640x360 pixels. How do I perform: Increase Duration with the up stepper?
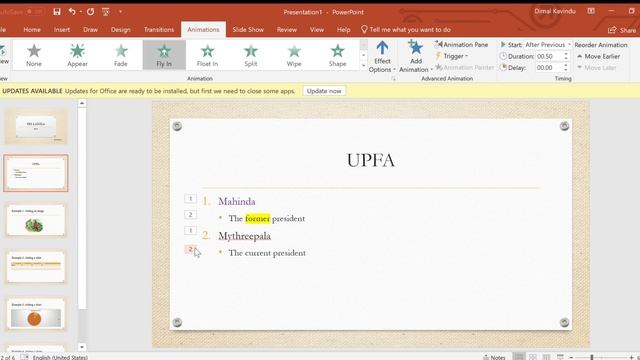[x=566, y=54]
